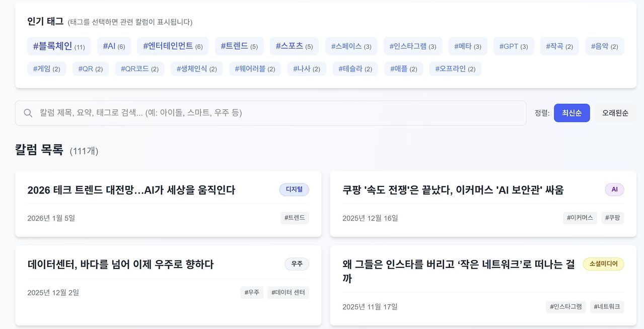Open the article about 2026 테크 트렌드 대전망
644x329 pixels.
tap(131, 189)
